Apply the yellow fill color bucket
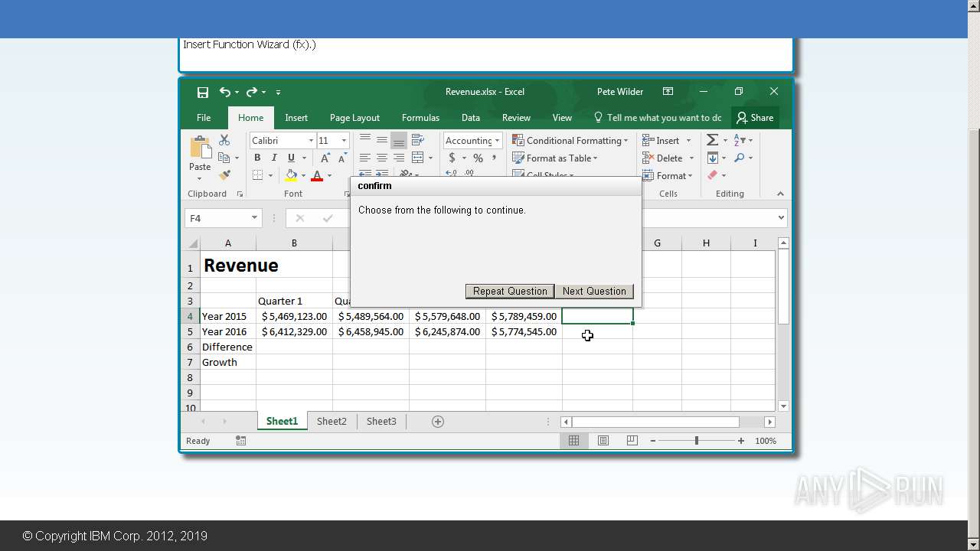This screenshot has width=980, height=551. click(291, 175)
